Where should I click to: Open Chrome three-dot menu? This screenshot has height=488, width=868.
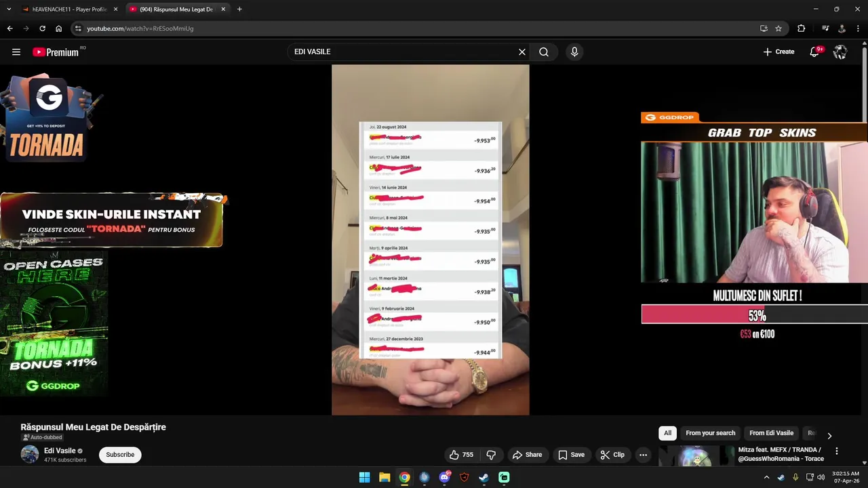click(x=858, y=28)
